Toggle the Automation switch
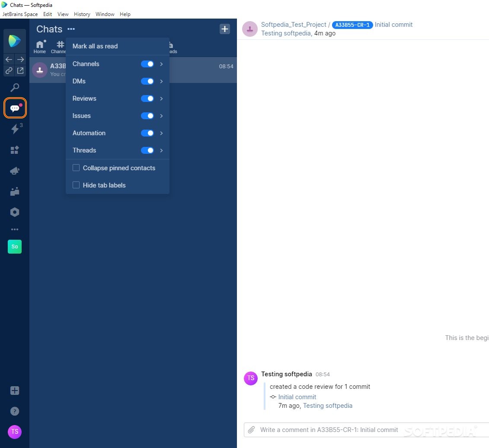This screenshot has width=489, height=448. coord(147,133)
